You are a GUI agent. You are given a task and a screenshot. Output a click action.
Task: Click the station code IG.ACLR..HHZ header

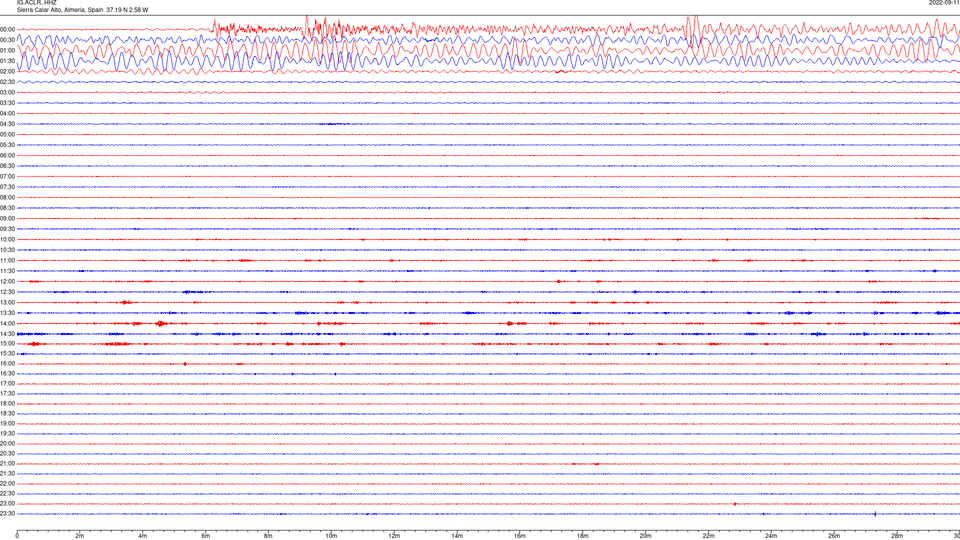[36, 2]
